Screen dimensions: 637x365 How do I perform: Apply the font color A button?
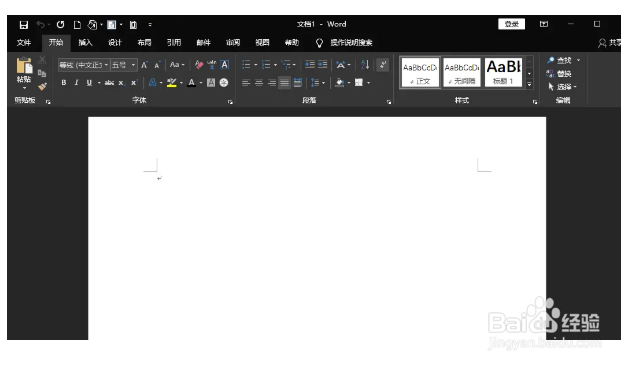192,83
